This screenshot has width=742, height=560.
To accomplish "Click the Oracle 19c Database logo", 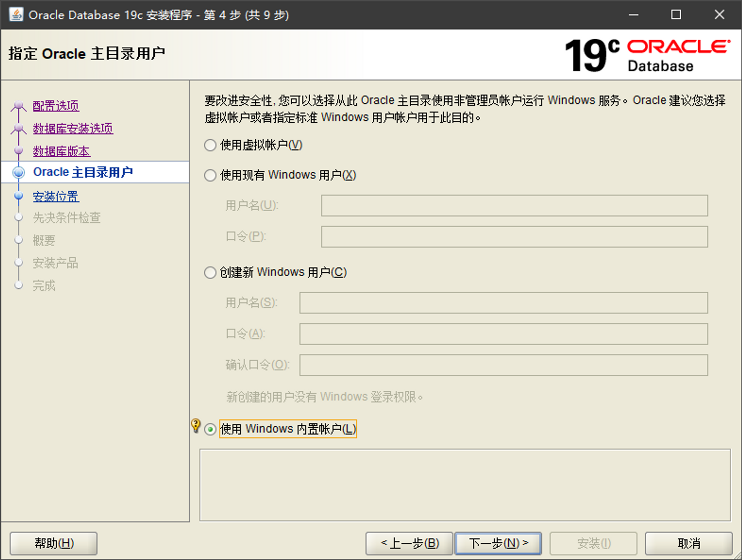I will (647, 55).
